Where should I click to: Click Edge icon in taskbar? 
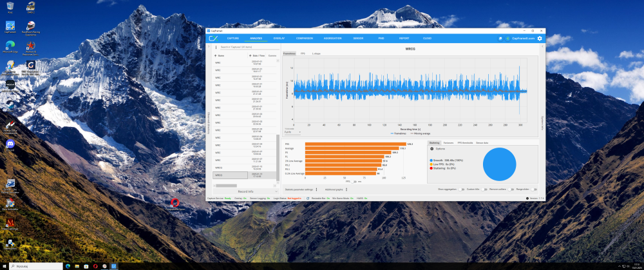67,266
